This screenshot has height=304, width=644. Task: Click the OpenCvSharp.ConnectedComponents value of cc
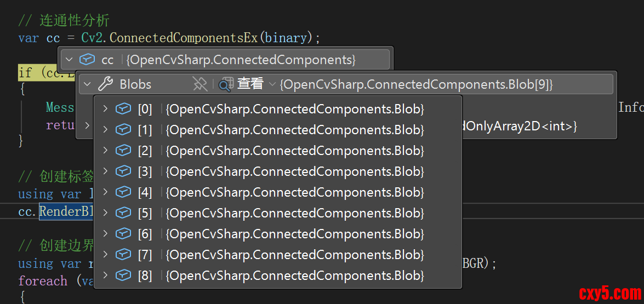point(241,59)
